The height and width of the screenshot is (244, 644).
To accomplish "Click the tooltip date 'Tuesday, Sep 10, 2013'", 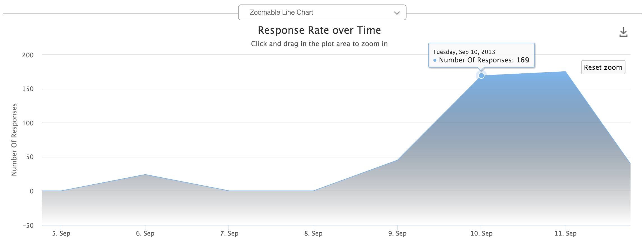I will click(x=464, y=52).
